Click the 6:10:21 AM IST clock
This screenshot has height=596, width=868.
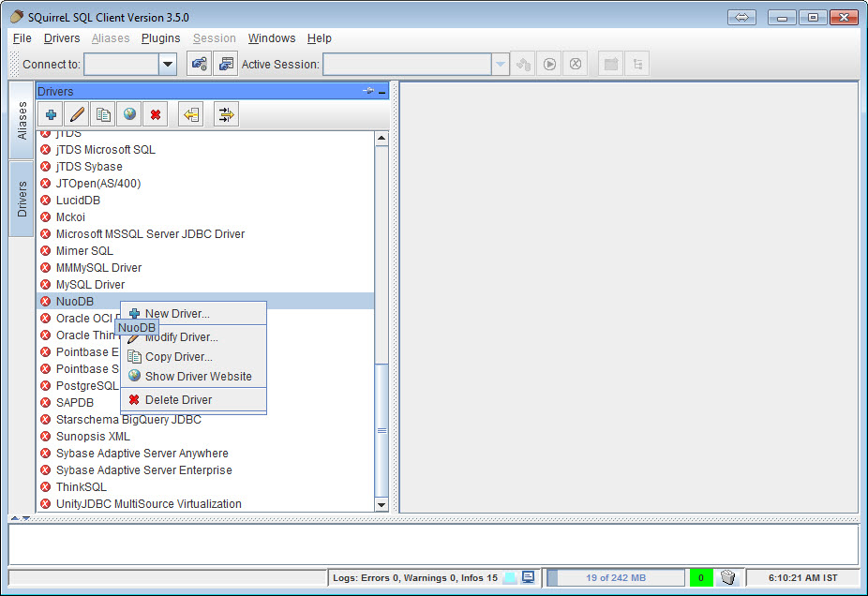click(802, 578)
